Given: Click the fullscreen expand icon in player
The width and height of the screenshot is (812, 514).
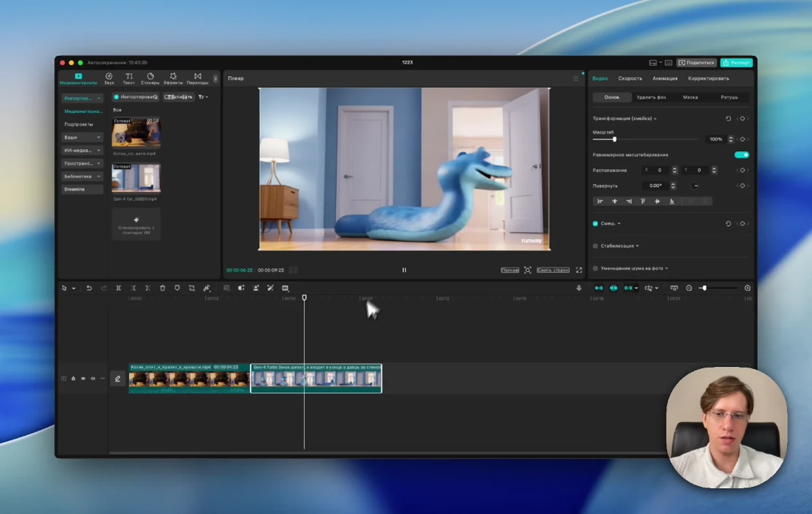Looking at the screenshot, I should click(579, 270).
